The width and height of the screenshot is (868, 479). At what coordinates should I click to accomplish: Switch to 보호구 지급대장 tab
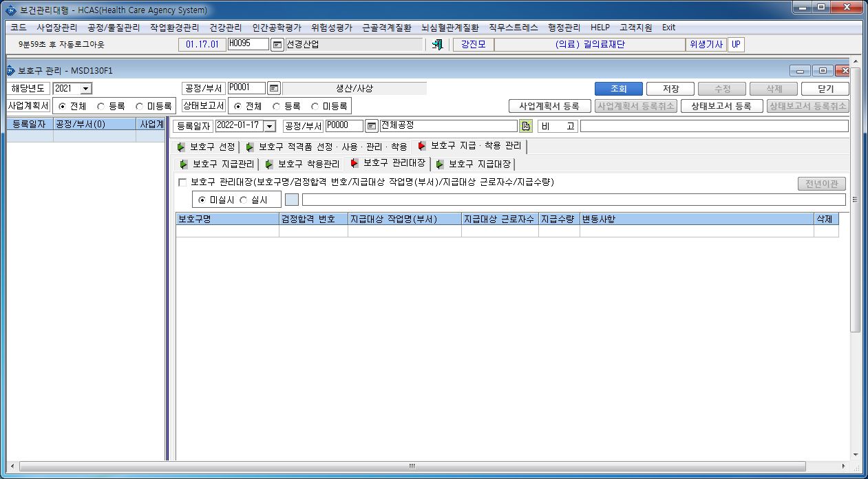click(x=474, y=164)
